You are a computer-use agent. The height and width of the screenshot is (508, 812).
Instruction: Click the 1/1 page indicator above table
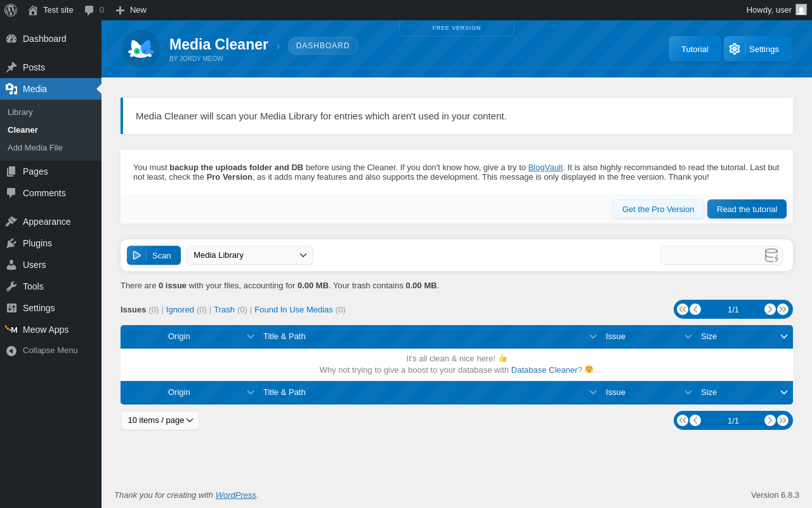pyautogui.click(x=733, y=310)
